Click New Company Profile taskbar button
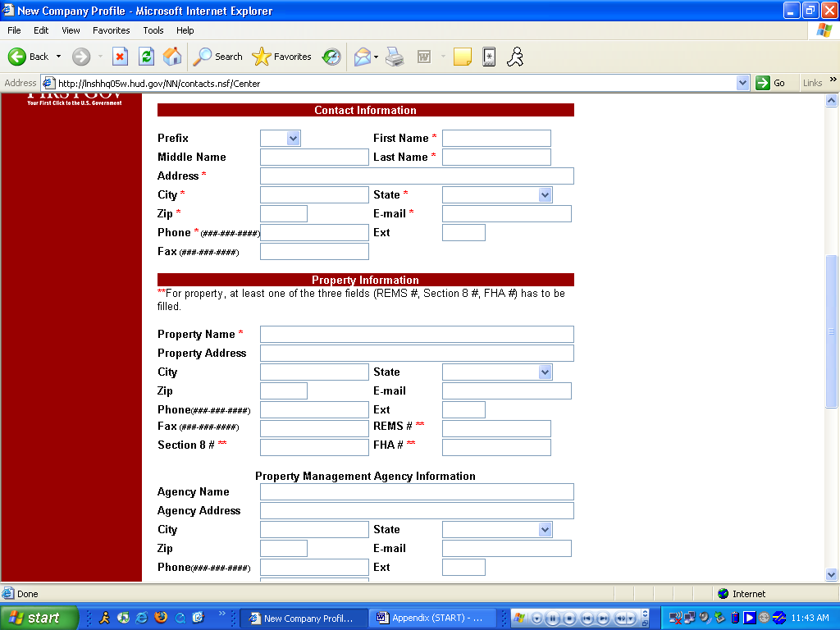 pos(304,619)
